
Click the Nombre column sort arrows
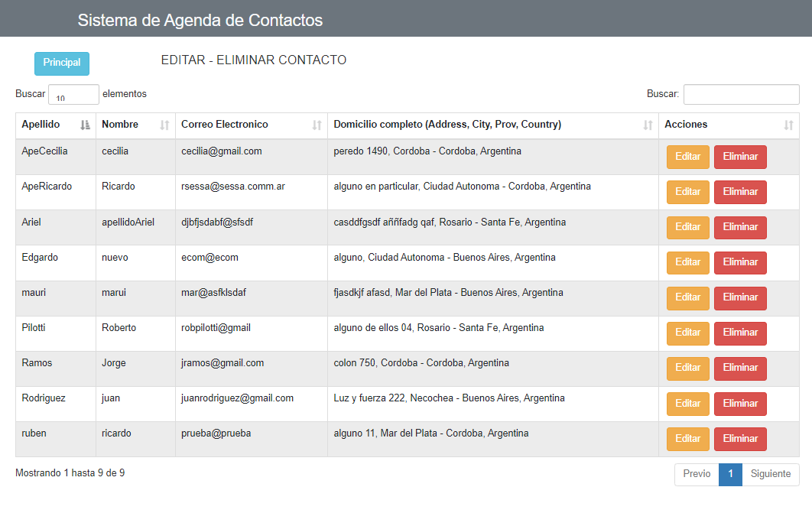point(164,125)
